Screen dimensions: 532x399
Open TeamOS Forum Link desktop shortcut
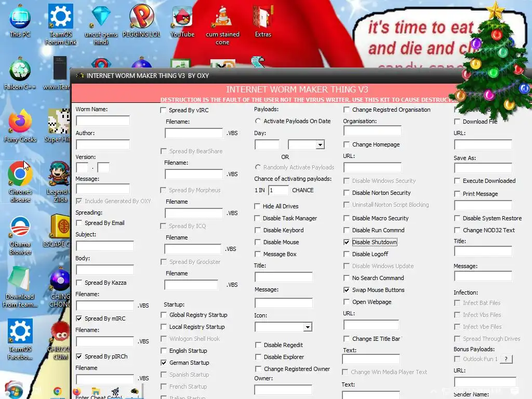tap(61, 24)
